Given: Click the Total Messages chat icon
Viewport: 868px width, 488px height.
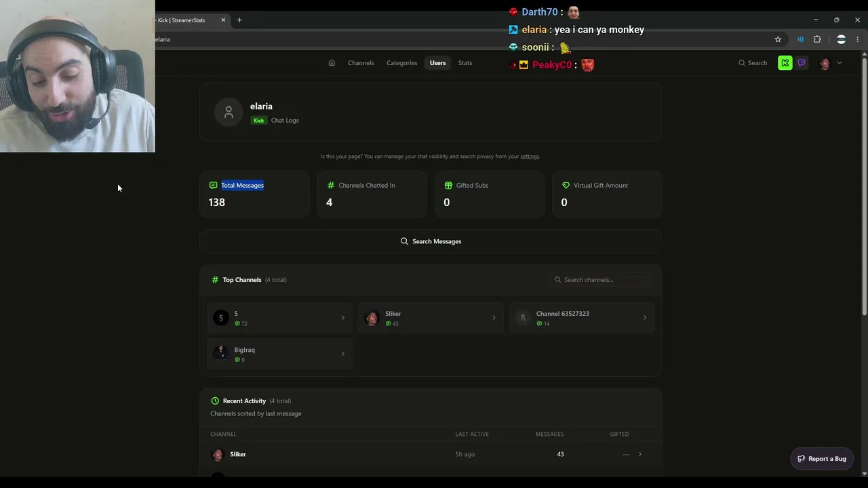Looking at the screenshot, I should [x=214, y=185].
